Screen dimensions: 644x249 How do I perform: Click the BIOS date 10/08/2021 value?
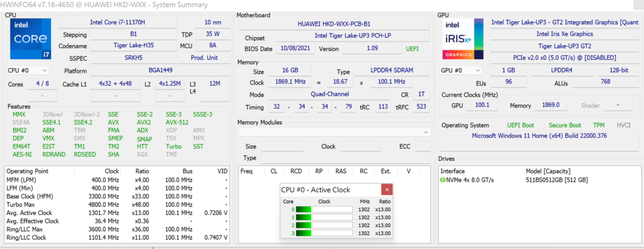click(296, 49)
